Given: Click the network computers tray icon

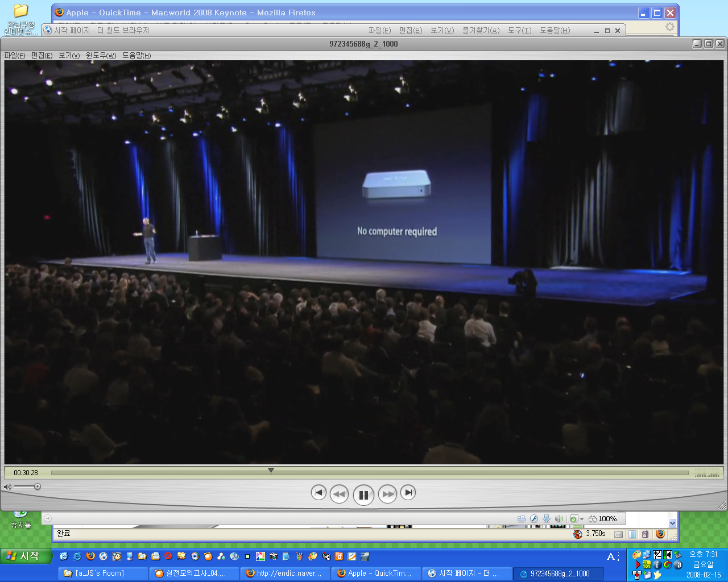Looking at the screenshot, I should 647,554.
